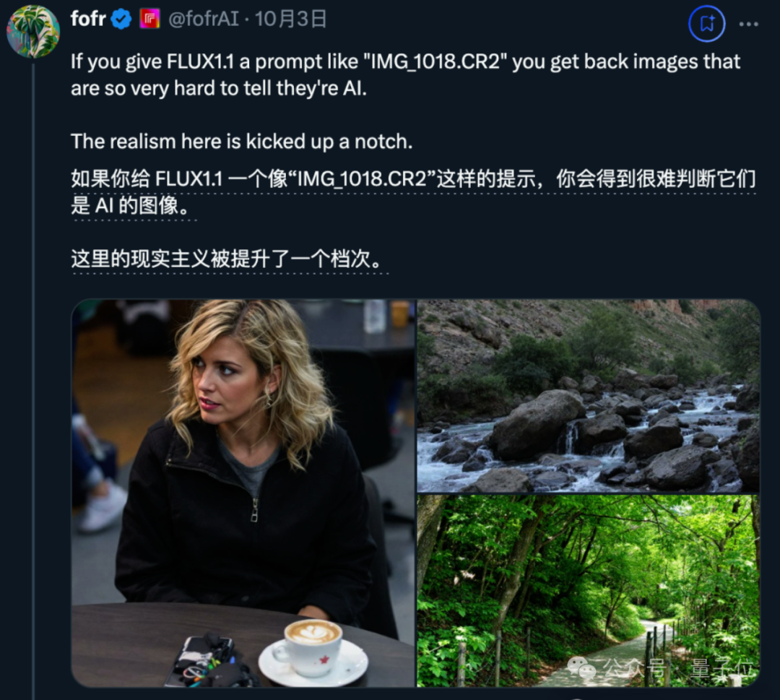
Task: Click the 10月3日 post date
Action: (x=290, y=19)
